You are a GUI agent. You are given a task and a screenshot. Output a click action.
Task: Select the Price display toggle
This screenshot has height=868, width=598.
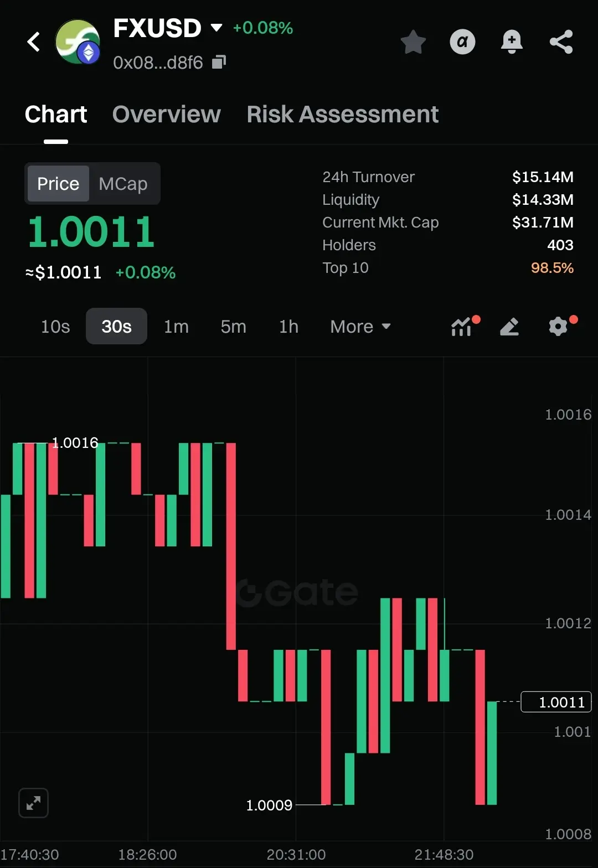[x=58, y=183]
